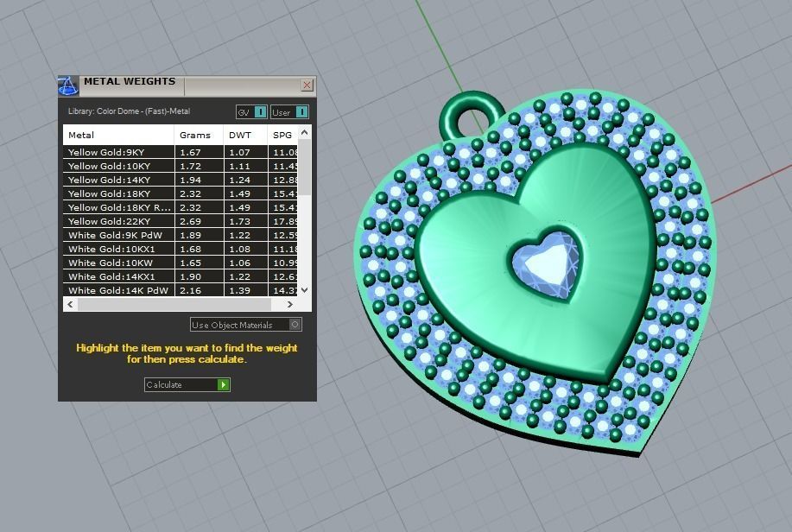792x532 pixels.
Task: Click the 2.16 grams value
Action: (x=190, y=290)
